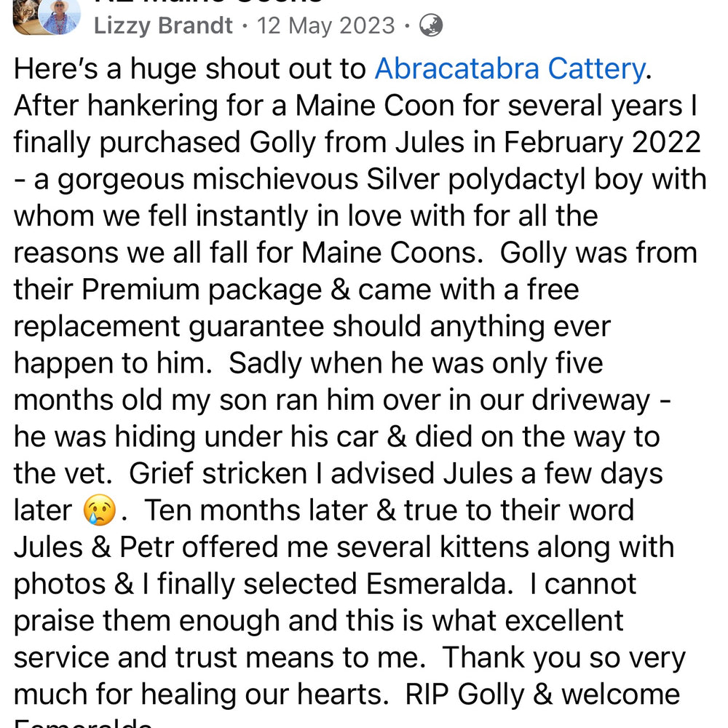
Task: Click the 12 May 2023 timestamp
Action: pyautogui.click(x=325, y=25)
